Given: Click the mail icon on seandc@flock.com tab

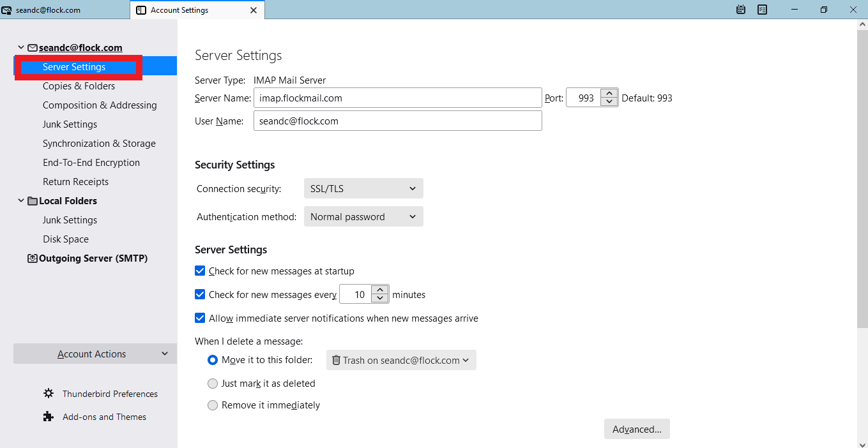Looking at the screenshot, I should coord(6,10).
